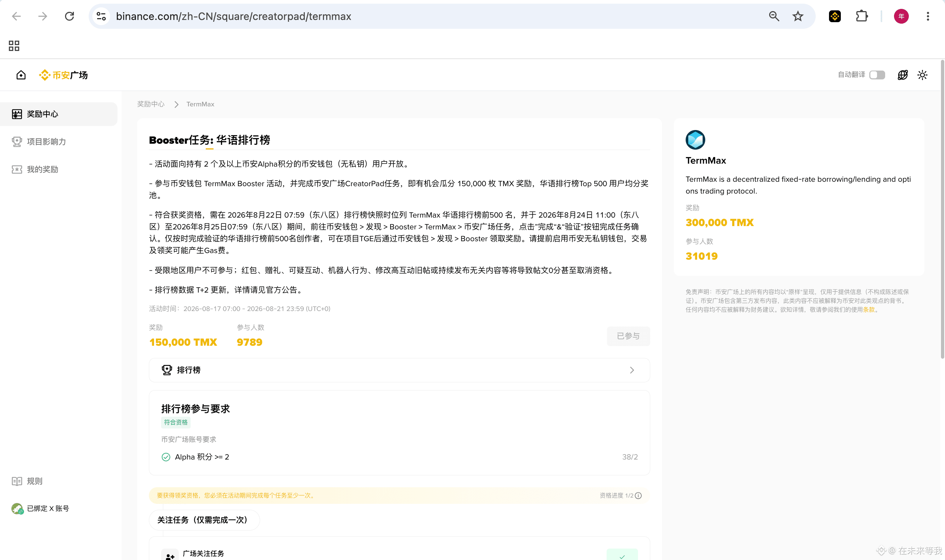Click the TermMax breadcrumb item
The image size is (945, 560).
coord(200,104)
